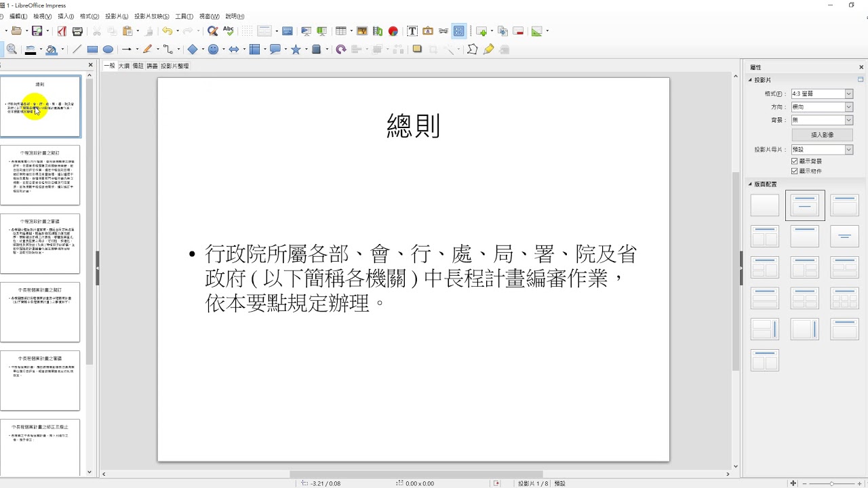
Task: Open the 投影片放映 menu
Action: click(152, 16)
